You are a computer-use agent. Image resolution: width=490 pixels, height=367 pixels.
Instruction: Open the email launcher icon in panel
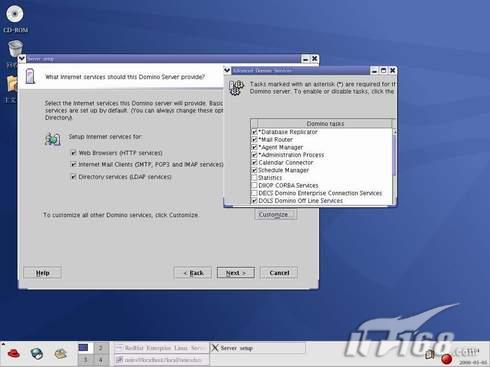61,353
